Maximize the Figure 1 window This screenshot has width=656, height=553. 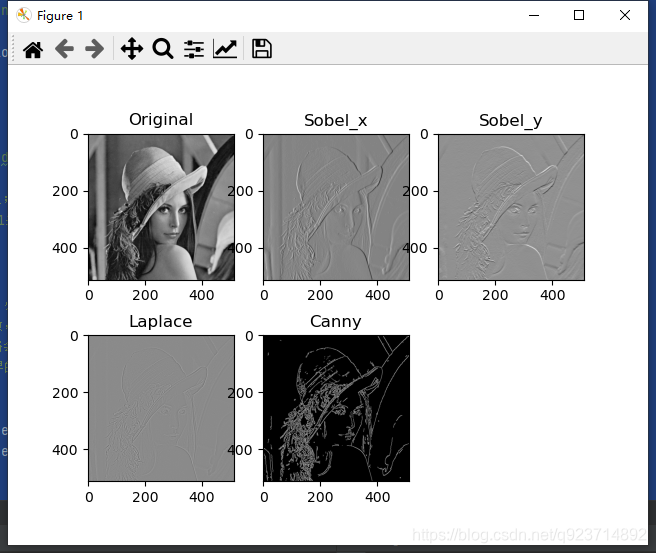pyautogui.click(x=579, y=15)
